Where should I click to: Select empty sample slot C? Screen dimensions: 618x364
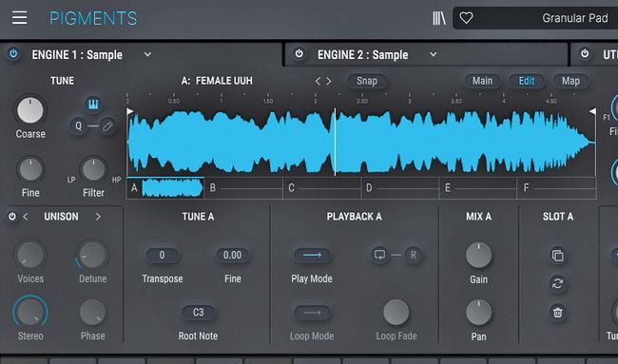pos(322,188)
